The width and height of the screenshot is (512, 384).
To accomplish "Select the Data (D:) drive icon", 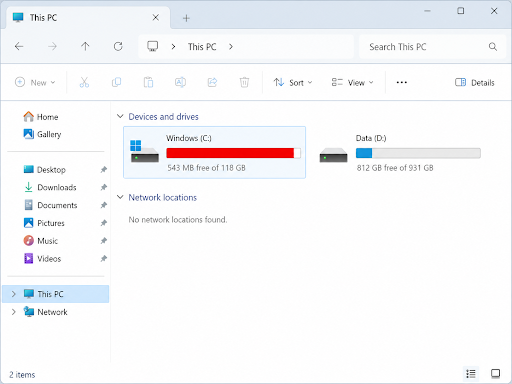I will [x=333, y=155].
